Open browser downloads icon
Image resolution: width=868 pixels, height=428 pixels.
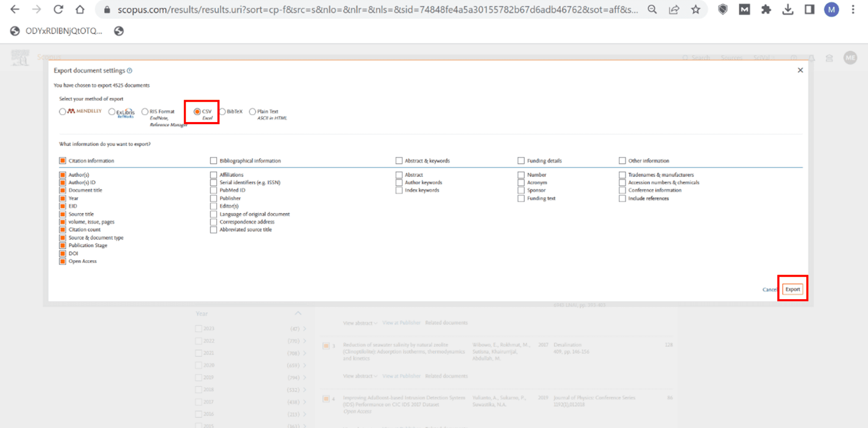point(787,9)
